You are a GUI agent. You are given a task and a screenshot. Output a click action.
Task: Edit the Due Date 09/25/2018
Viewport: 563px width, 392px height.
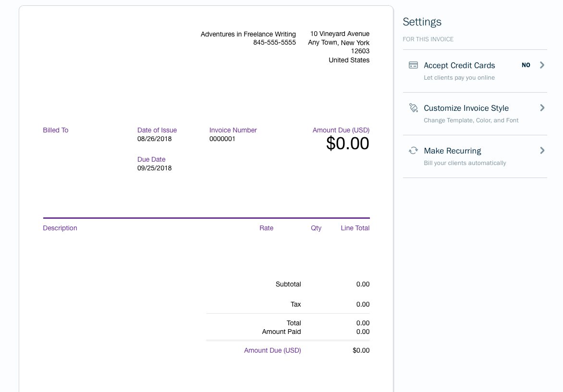pyautogui.click(x=154, y=168)
